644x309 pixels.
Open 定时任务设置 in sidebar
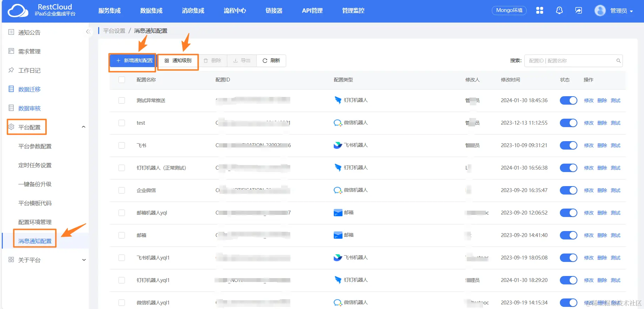[x=35, y=165]
